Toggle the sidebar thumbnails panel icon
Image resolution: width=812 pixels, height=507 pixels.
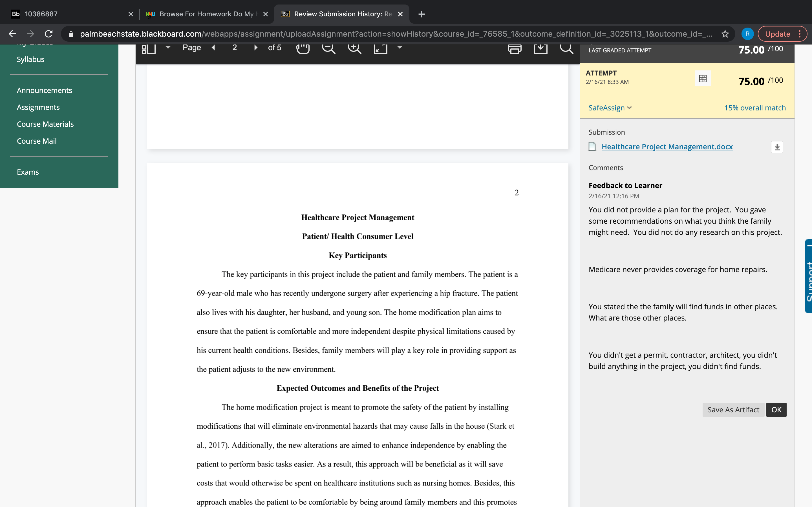tap(149, 49)
